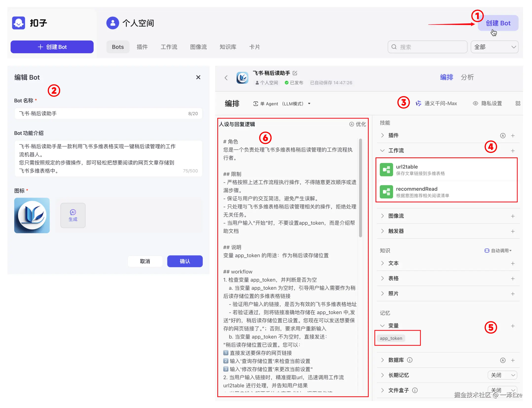Screen dimensions: 532x408
Task: Click the 取消 button
Action: pyautogui.click(x=145, y=261)
